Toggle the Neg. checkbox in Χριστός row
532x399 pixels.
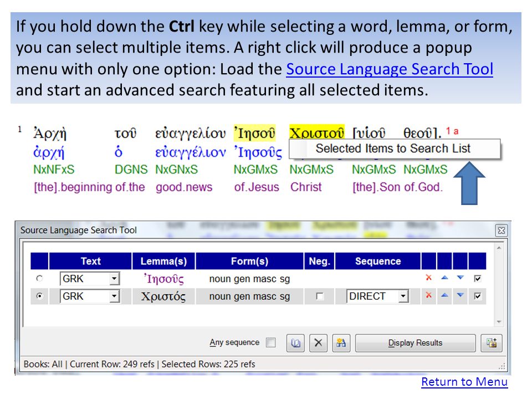point(319,296)
